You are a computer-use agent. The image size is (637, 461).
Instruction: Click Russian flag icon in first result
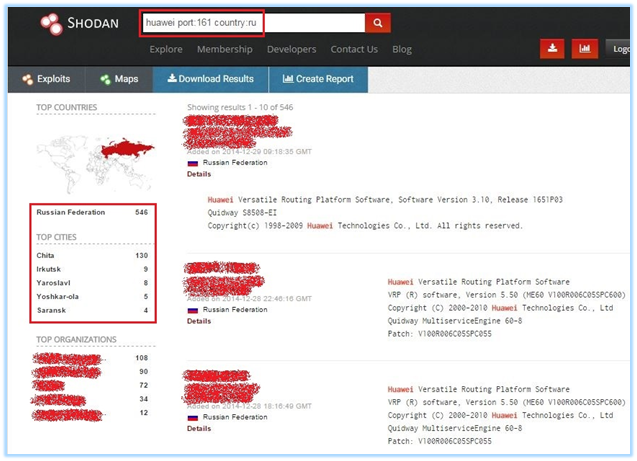pos(193,163)
